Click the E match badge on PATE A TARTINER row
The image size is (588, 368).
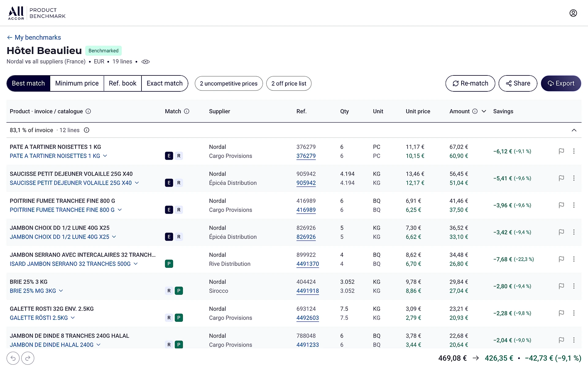pos(169,156)
